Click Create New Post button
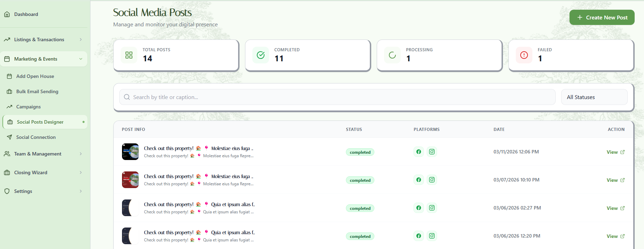 point(602,17)
